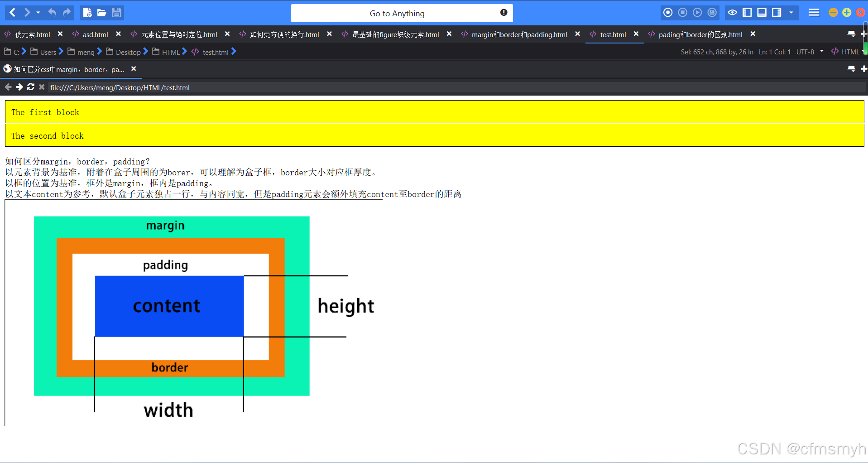Open a file using the toolbar icon

coord(102,13)
